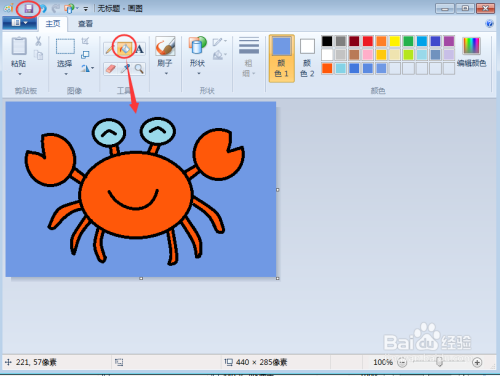This screenshot has height=376, width=500.
Task: Click the Crop icon
Action: coord(85,41)
